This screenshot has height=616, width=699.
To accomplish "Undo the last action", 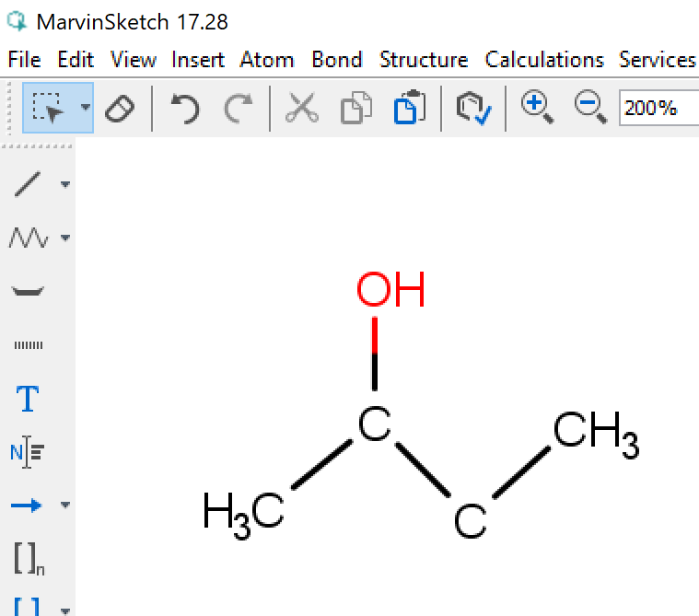I will tap(185, 108).
